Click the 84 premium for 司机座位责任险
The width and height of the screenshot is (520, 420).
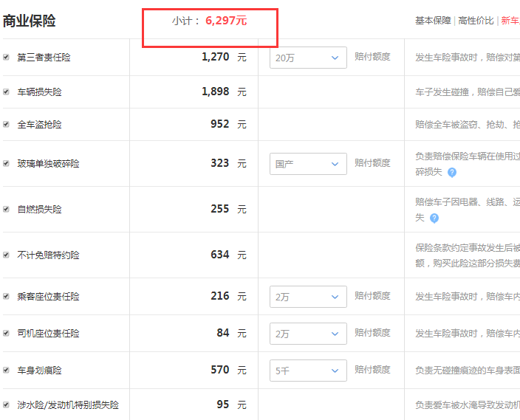(223, 332)
